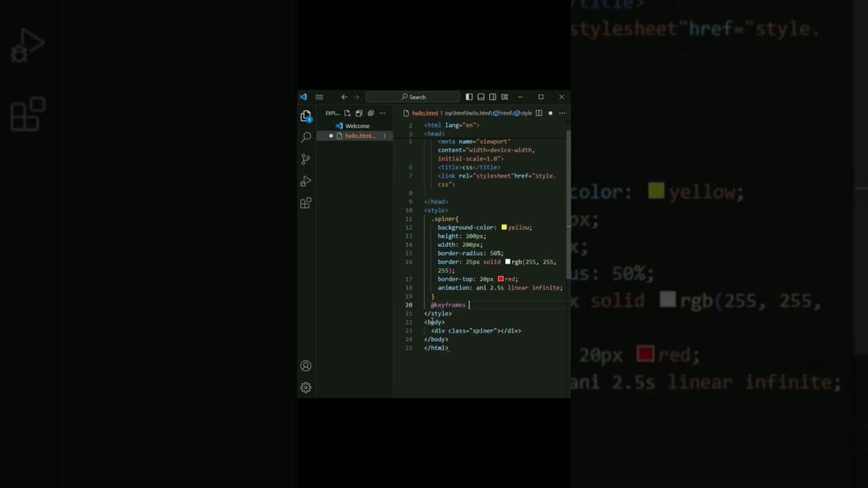
Task: Click the <title>css</title> line
Action: (469, 167)
